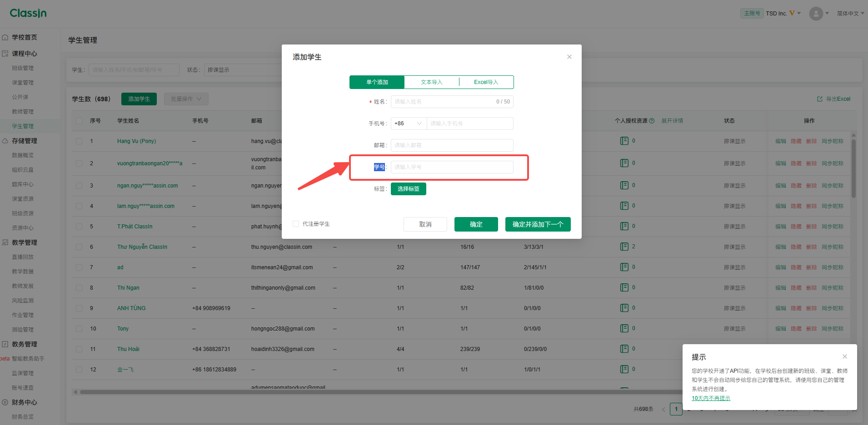The width and height of the screenshot is (868, 425).
Task: Click authorized resources icon for ANH TÙNG row
Action: click(624, 308)
